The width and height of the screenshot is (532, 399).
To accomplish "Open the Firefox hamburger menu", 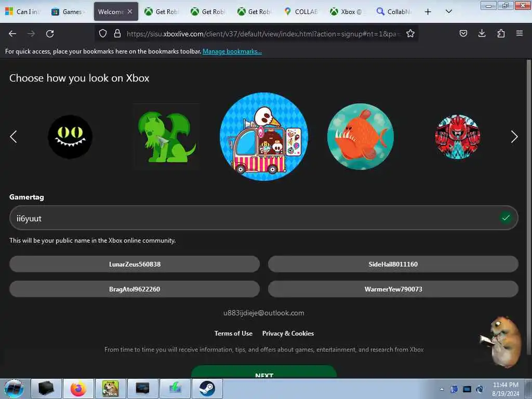I will (520, 33).
